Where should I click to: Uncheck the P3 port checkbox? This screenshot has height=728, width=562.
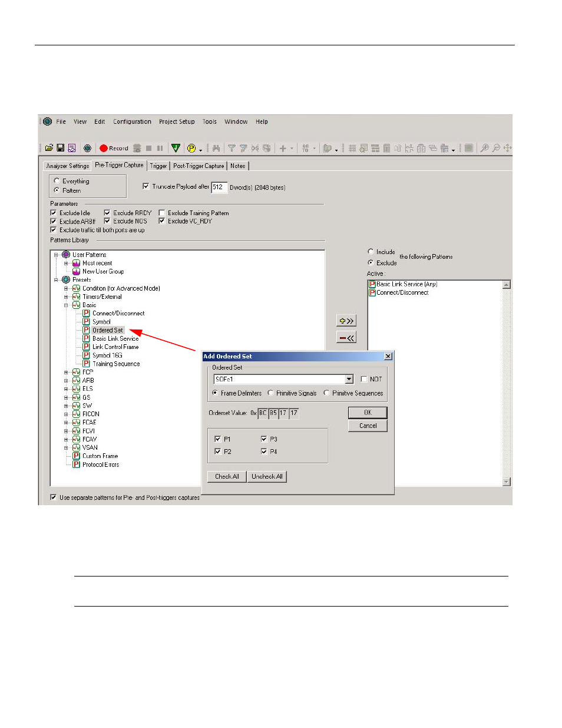(264, 439)
